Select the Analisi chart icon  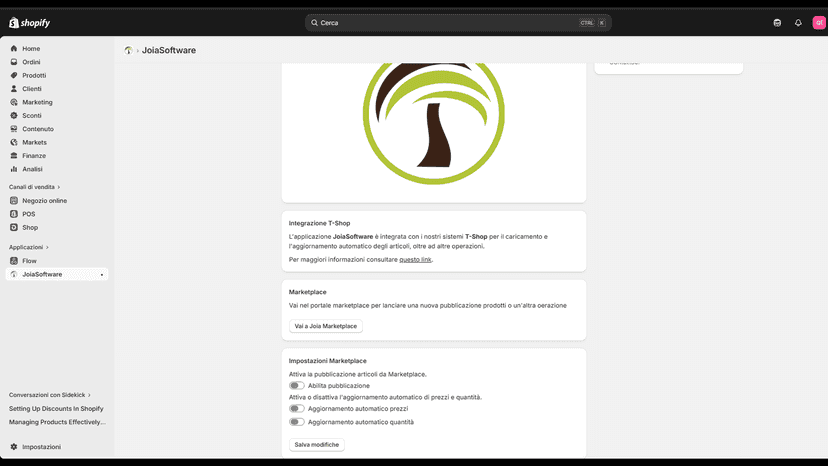(14, 169)
